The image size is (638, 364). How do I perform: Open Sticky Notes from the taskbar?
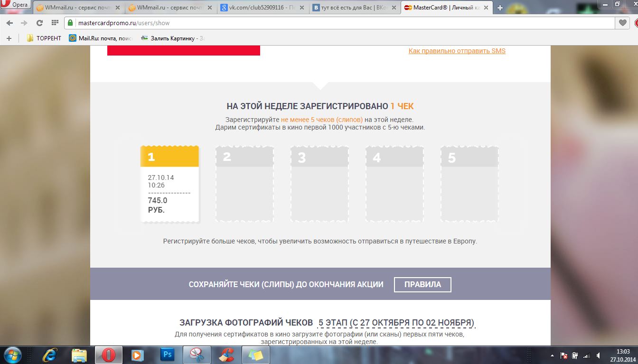click(256, 355)
